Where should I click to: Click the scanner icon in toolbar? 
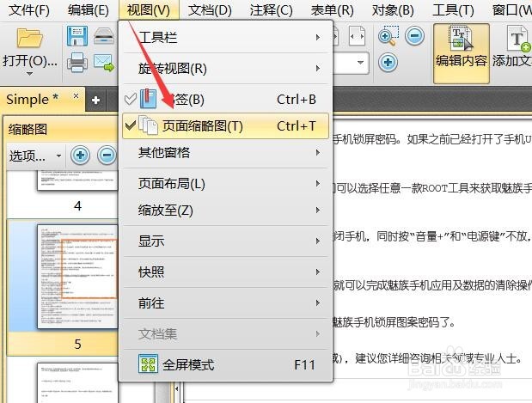click(104, 36)
